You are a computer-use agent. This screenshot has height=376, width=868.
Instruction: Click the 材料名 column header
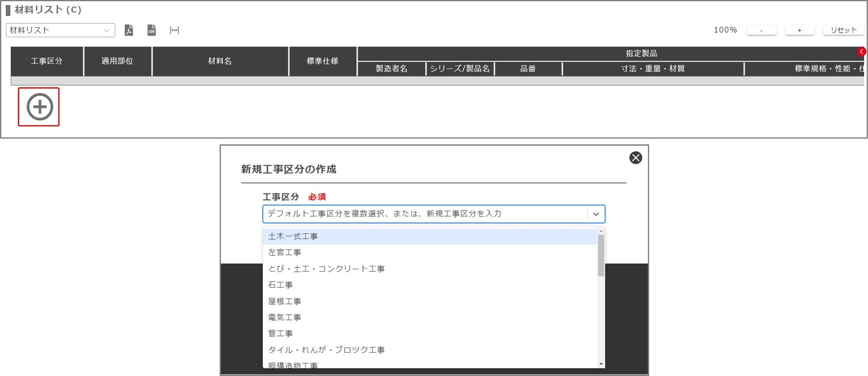[220, 61]
